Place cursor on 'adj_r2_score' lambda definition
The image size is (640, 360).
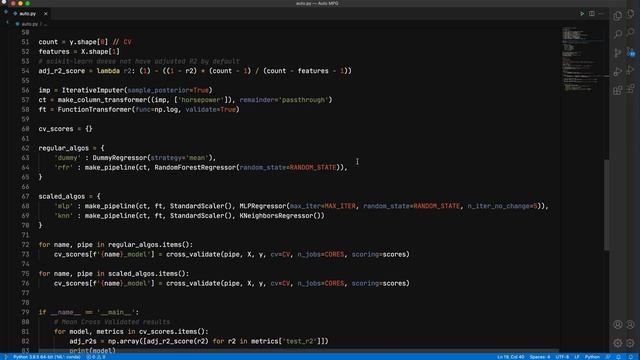point(62,71)
